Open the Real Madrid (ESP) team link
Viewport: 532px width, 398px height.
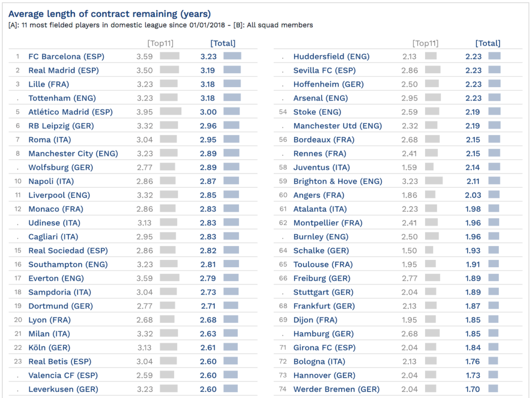tap(63, 71)
